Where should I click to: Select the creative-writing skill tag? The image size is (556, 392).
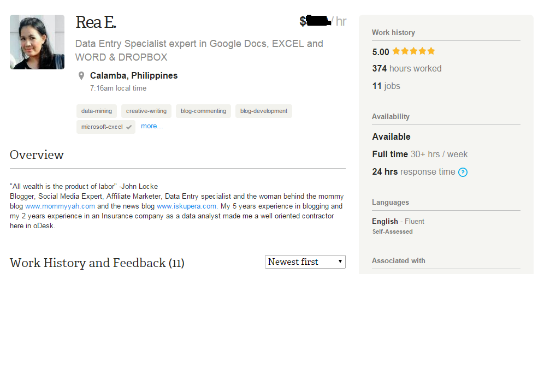146,111
